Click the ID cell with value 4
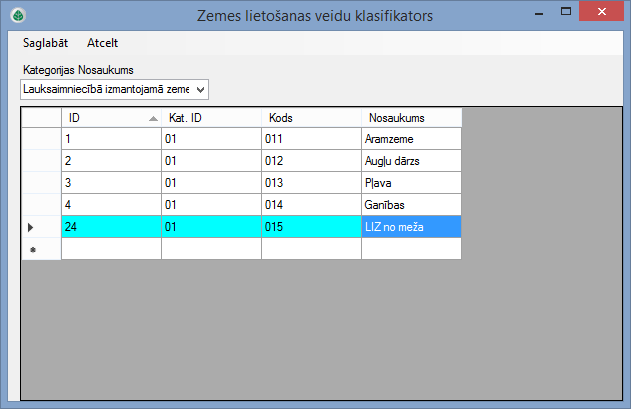Image resolution: width=631 pixels, height=409 pixels. point(111,205)
